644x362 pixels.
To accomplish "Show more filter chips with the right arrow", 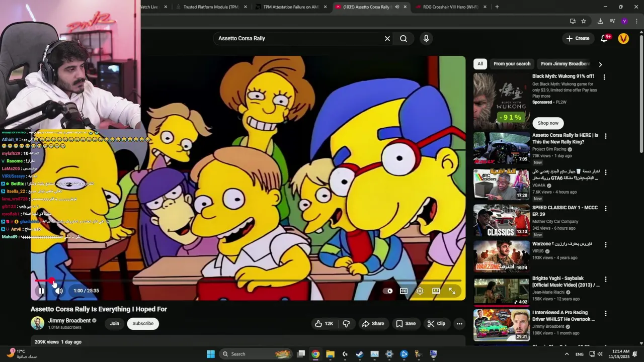I will click(600, 64).
